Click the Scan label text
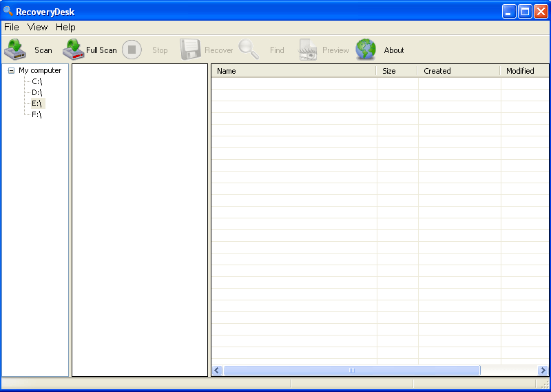Screen dimensions: 551x392 coord(43,50)
